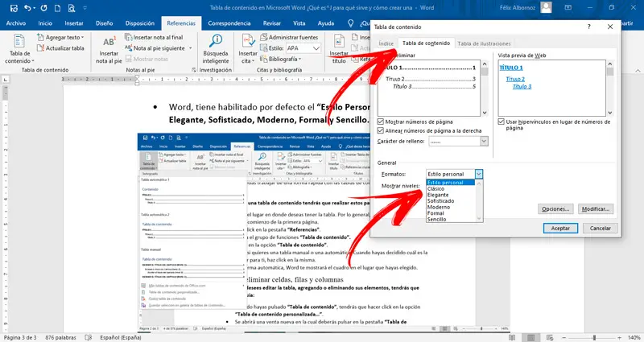The width and height of the screenshot is (644, 342).
Task: Open the Índice dialog tab
Action: [x=386, y=43]
